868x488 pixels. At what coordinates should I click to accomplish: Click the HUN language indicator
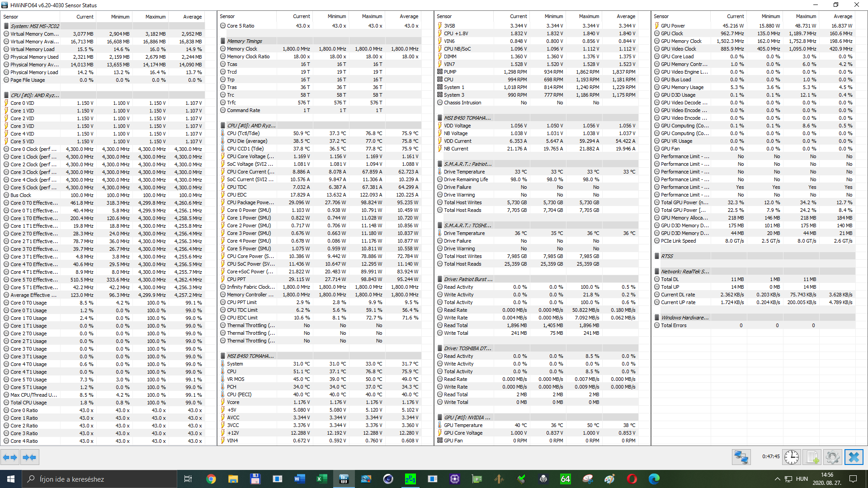802,479
